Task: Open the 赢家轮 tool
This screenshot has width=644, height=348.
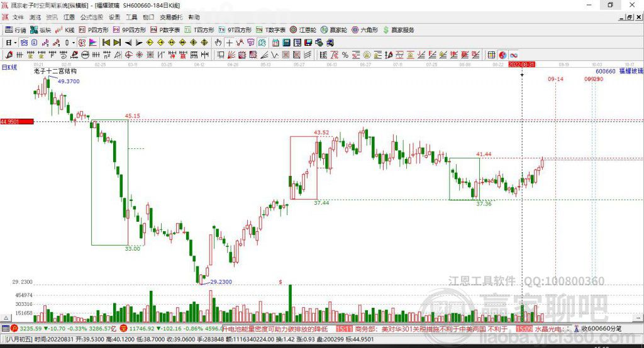Action: coord(334,30)
